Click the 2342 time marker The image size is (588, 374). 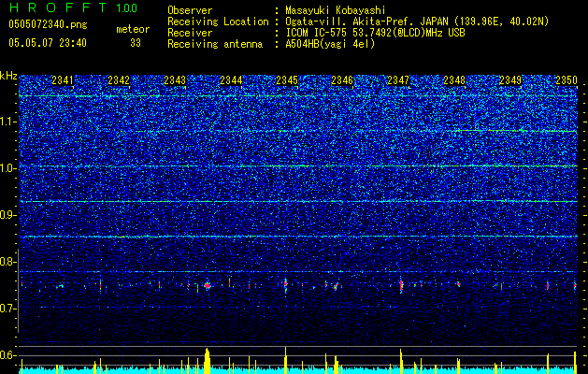click(119, 80)
